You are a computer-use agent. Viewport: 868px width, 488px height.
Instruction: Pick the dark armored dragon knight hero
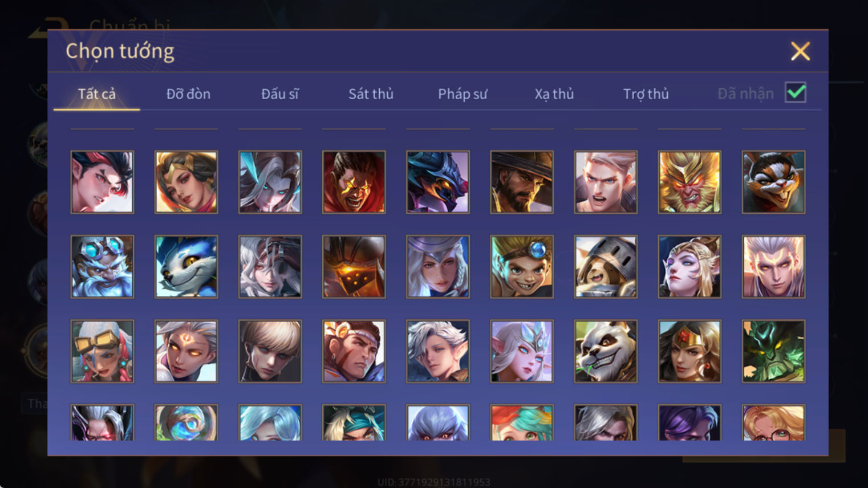pos(438,182)
